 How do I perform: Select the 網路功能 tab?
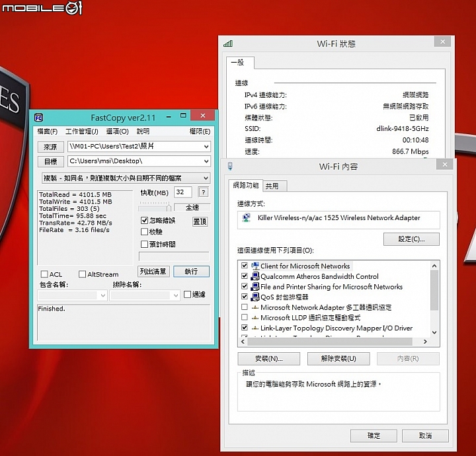[x=246, y=185]
